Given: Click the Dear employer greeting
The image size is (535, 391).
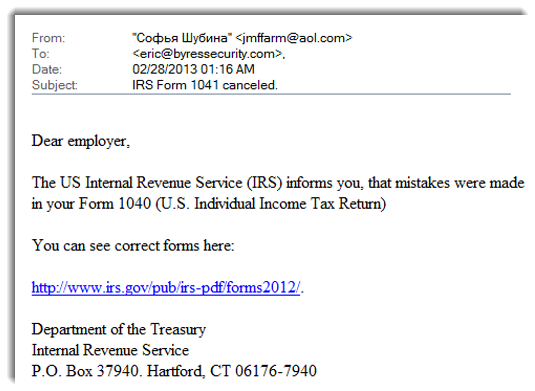Looking at the screenshot, I should pyautogui.click(x=81, y=141).
